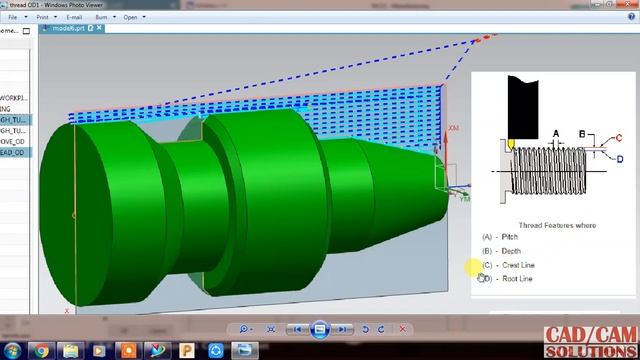Image resolution: width=640 pixels, height=360 pixels.
Task: Open the Windows Start button
Action: (x=11, y=351)
